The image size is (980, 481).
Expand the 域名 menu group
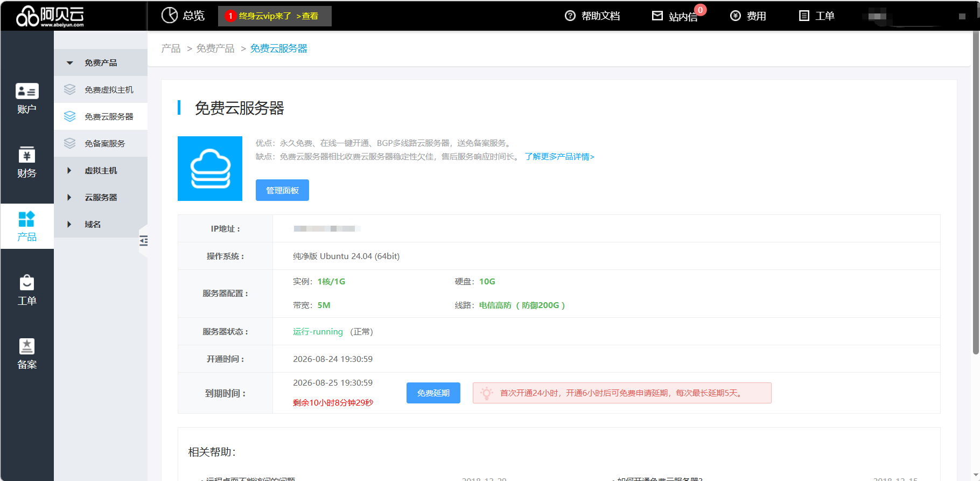pos(101,224)
